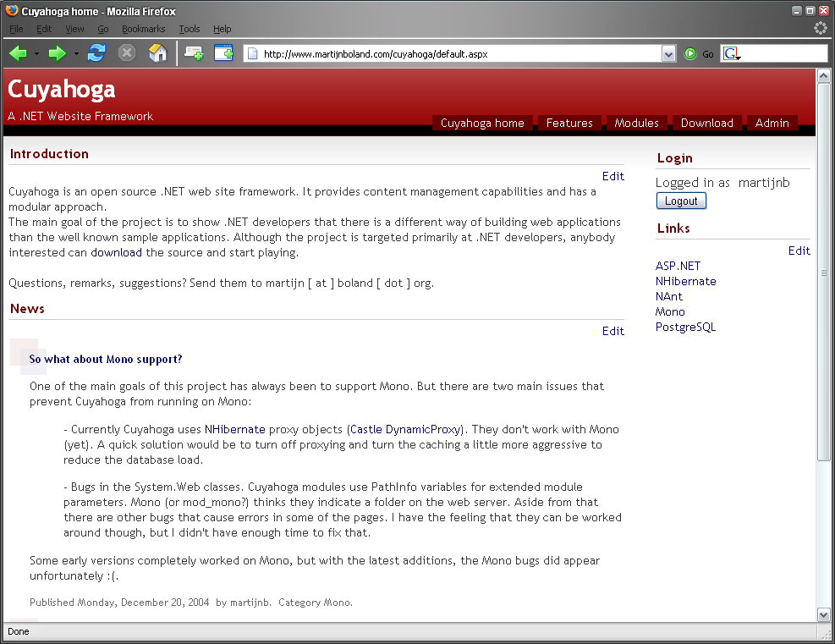Open the Go menu
The height and width of the screenshot is (644, 835).
(102, 29)
